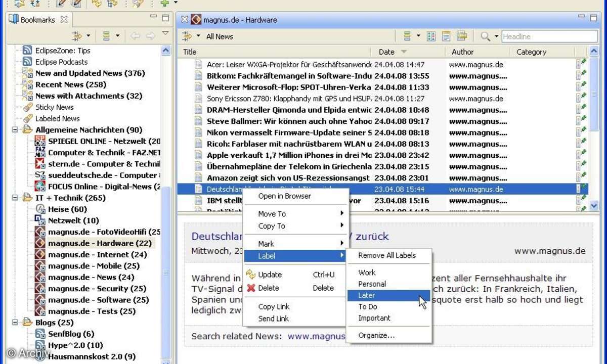Open the Bookmarks grouping dropdown arrow
This screenshot has width=607, height=364.
pos(117,36)
